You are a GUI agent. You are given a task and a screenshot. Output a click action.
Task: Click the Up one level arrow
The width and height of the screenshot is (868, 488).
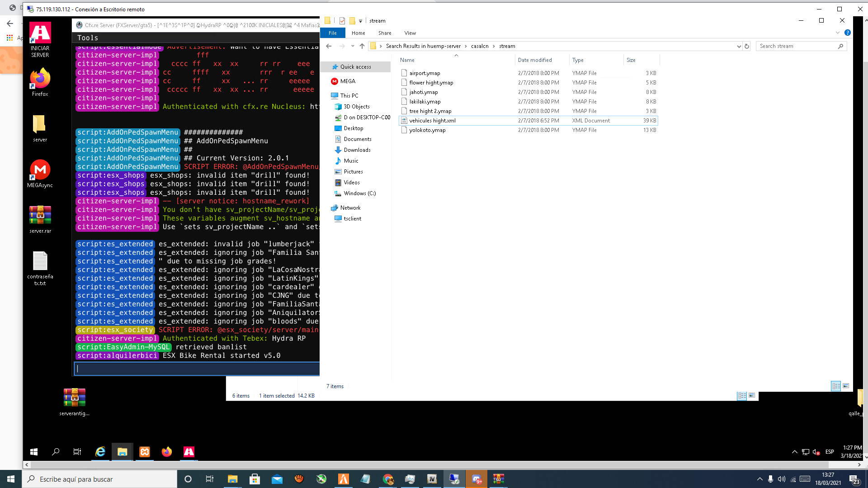pos(362,46)
